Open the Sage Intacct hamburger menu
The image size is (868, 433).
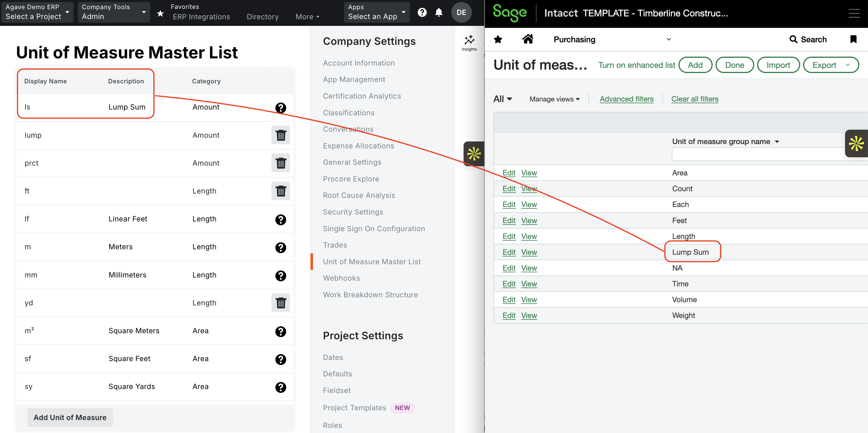(x=855, y=13)
